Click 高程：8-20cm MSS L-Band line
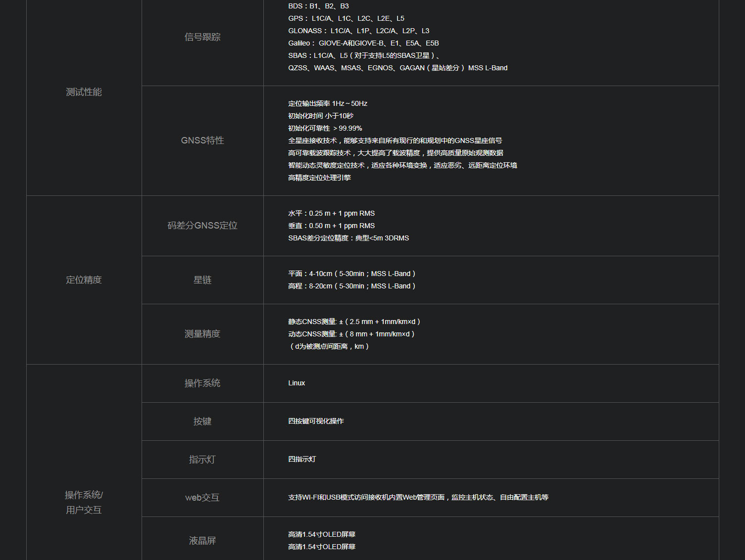This screenshot has height=560, width=745. (x=352, y=286)
